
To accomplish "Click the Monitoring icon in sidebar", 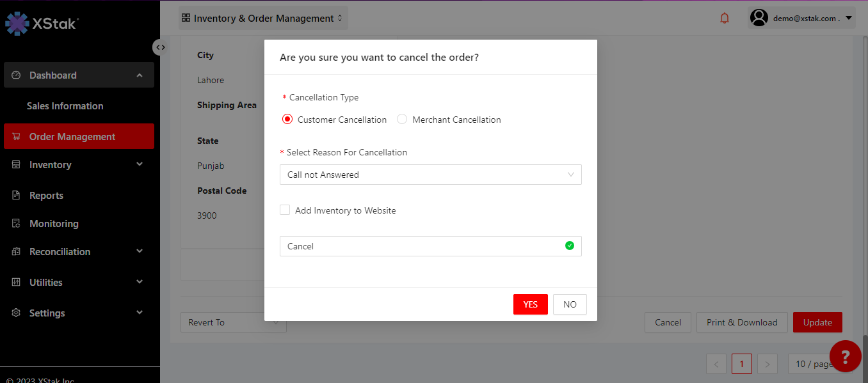I will (17, 224).
